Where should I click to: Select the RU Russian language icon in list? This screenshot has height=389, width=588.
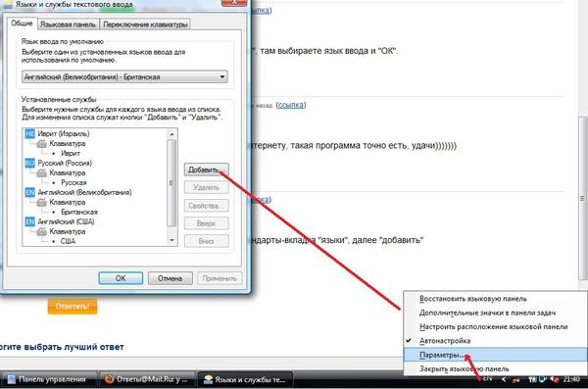29,164
